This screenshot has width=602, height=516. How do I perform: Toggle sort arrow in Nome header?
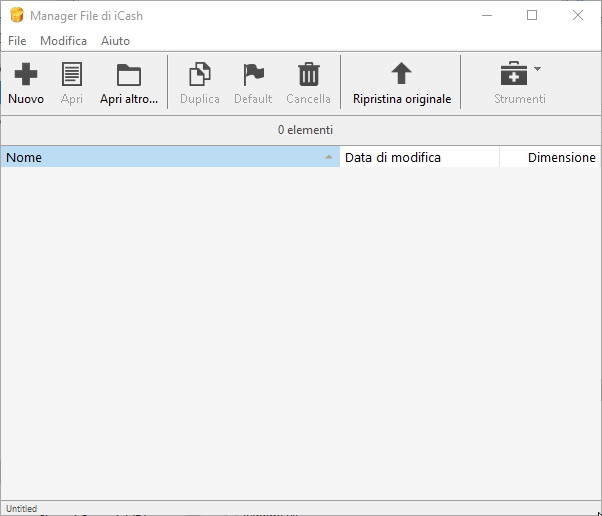click(329, 157)
